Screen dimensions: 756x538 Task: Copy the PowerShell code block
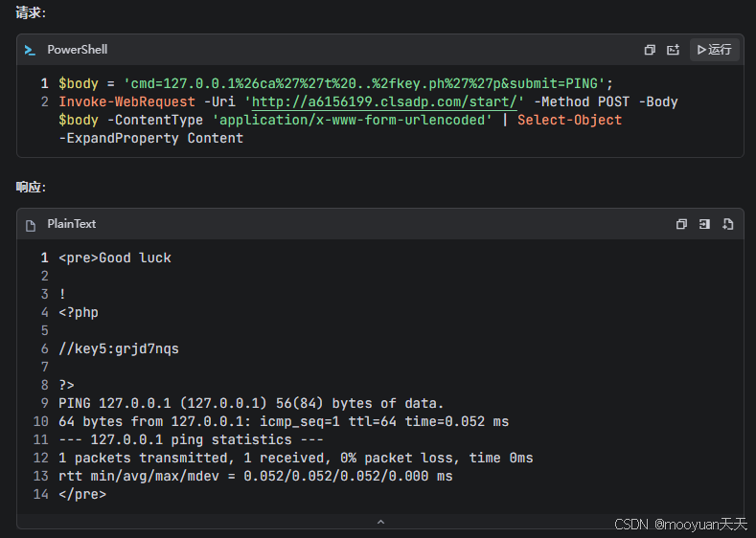tap(650, 50)
